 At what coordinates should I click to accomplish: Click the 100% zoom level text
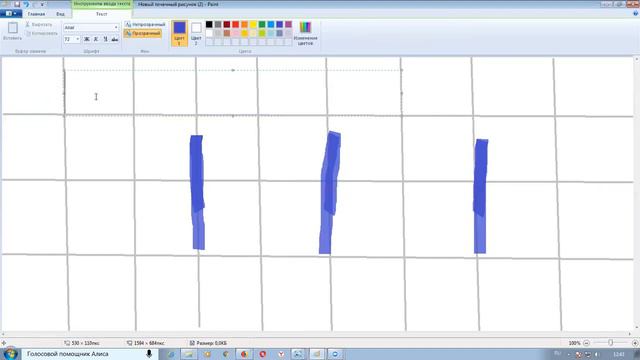click(x=574, y=343)
